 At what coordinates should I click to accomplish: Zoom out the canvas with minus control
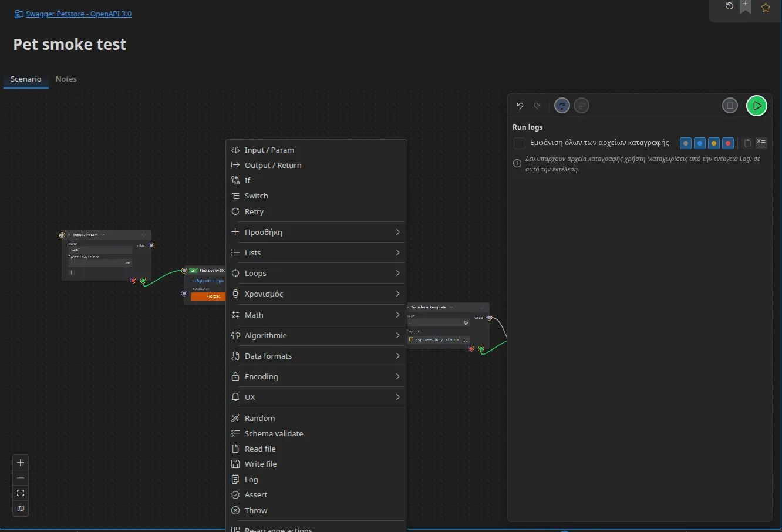[21, 478]
